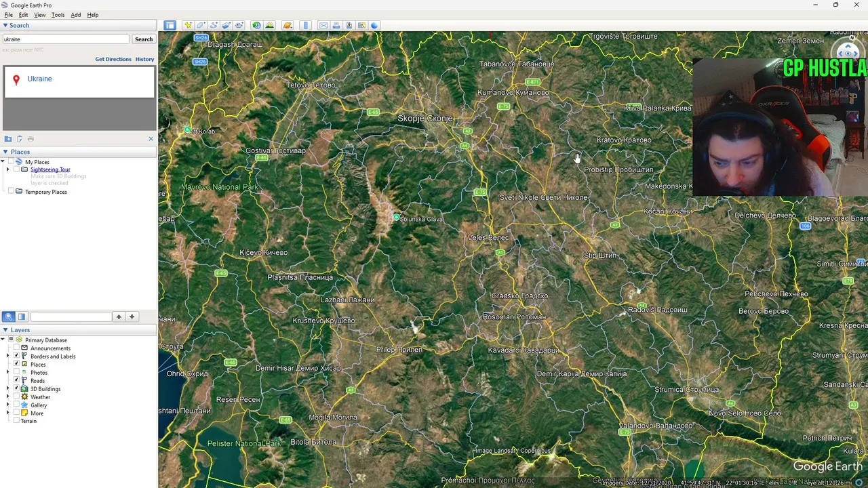
Task: Check the Temporary Places checkbox
Action: coord(11,192)
